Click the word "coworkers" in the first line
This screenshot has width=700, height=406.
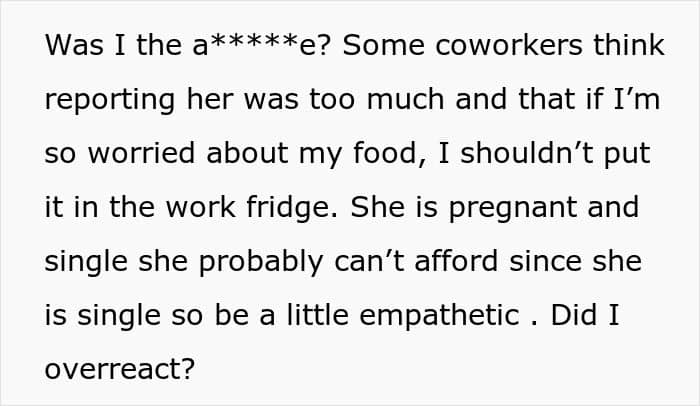pyautogui.click(x=509, y=45)
